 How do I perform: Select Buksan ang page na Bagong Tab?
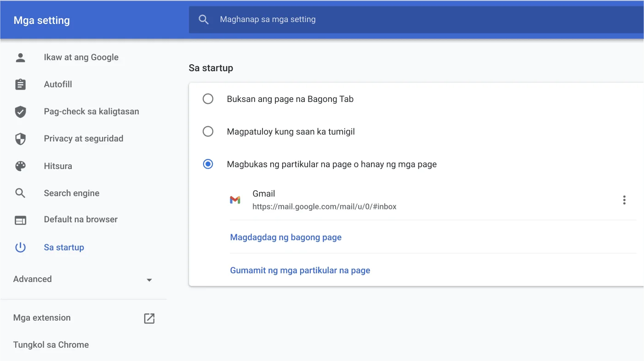coord(208,99)
